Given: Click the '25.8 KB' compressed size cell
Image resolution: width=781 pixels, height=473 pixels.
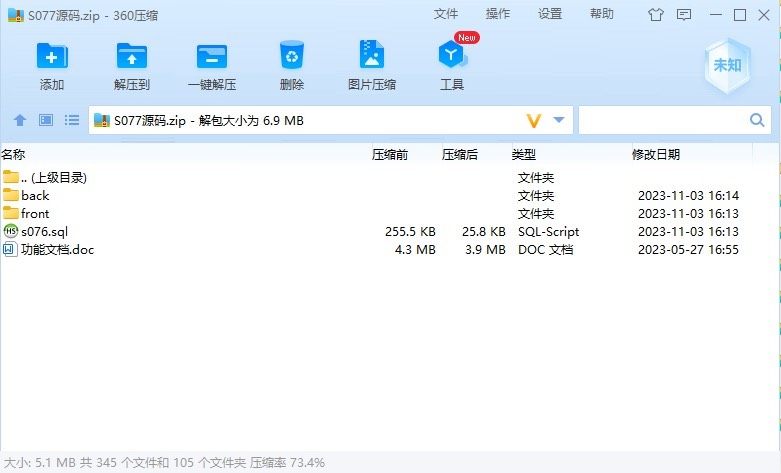Looking at the screenshot, I should (x=483, y=232).
